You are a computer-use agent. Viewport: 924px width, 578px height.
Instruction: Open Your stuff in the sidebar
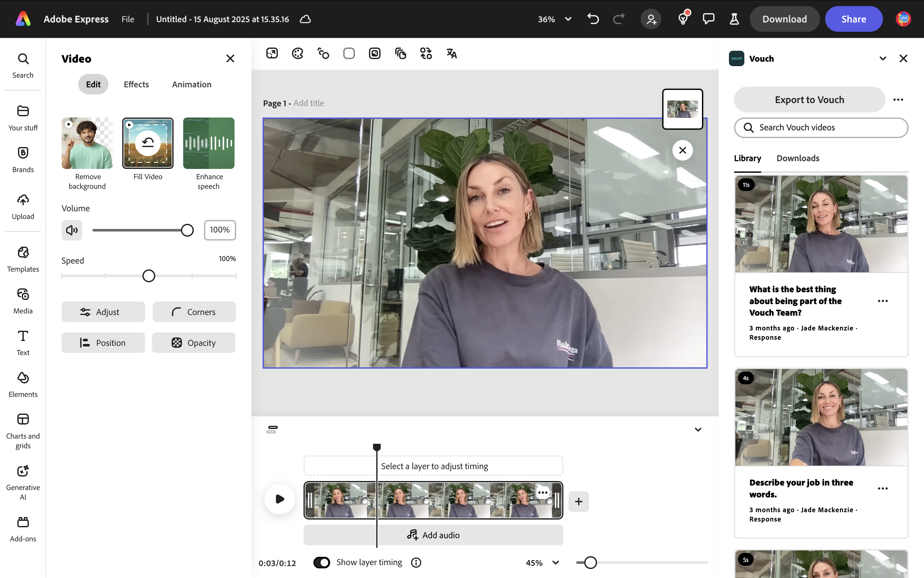click(23, 118)
